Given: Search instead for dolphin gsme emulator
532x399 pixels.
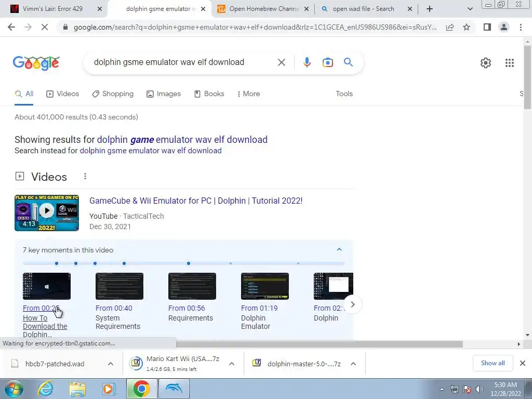Looking at the screenshot, I should point(150,151).
